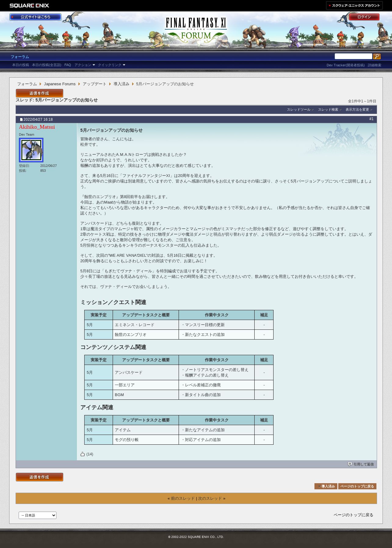
Task: Click the ミッション／クエスト関連 heading
Action: click(x=113, y=302)
